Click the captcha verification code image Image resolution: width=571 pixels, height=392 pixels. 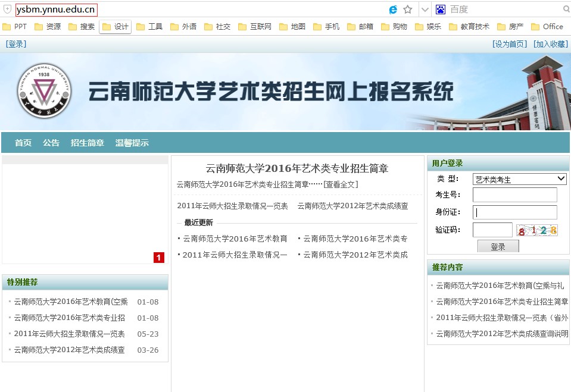click(537, 230)
